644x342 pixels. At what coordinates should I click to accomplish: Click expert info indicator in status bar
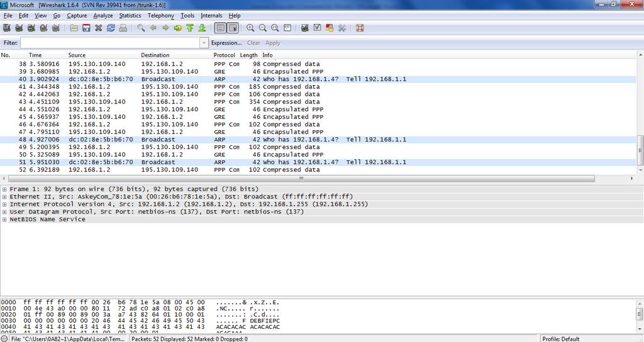[4, 339]
